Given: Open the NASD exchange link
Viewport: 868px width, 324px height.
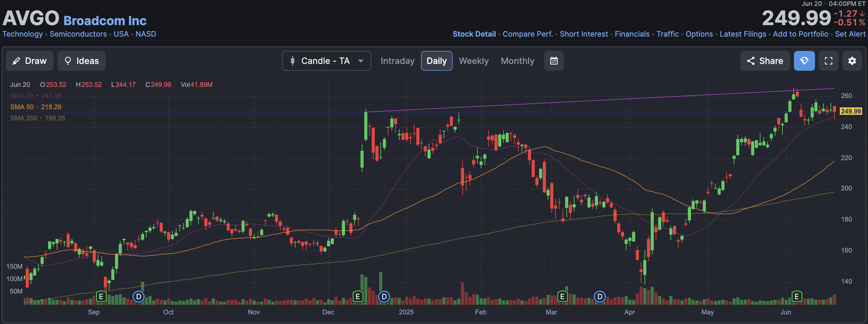Looking at the screenshot, I should [x=146, y=34].
